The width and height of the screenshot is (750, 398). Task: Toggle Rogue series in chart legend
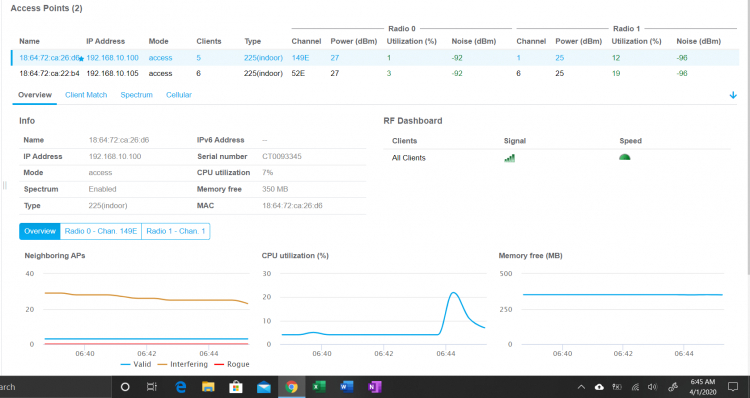coord(232,364)
